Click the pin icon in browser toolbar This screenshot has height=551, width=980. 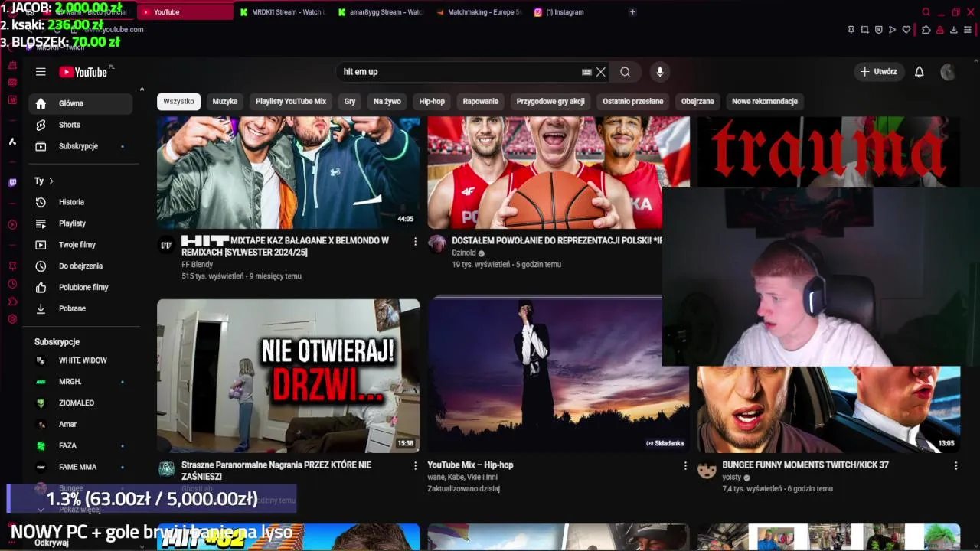[851, 30]
